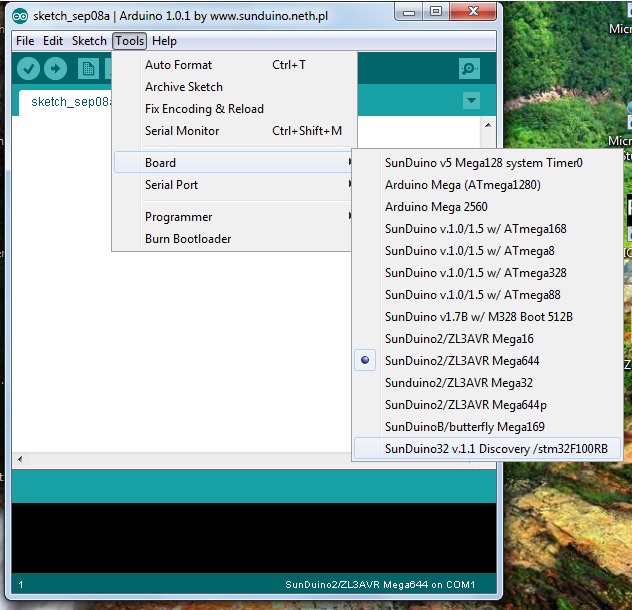
Task: Select SunDuino v.1.0/1.5 w/ ATmega328 board
Action: [487, 273]
